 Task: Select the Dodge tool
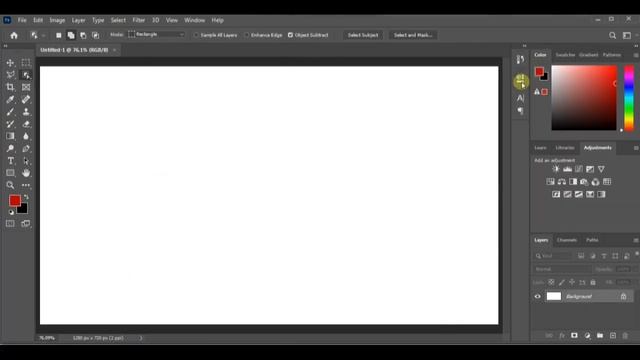10,149
